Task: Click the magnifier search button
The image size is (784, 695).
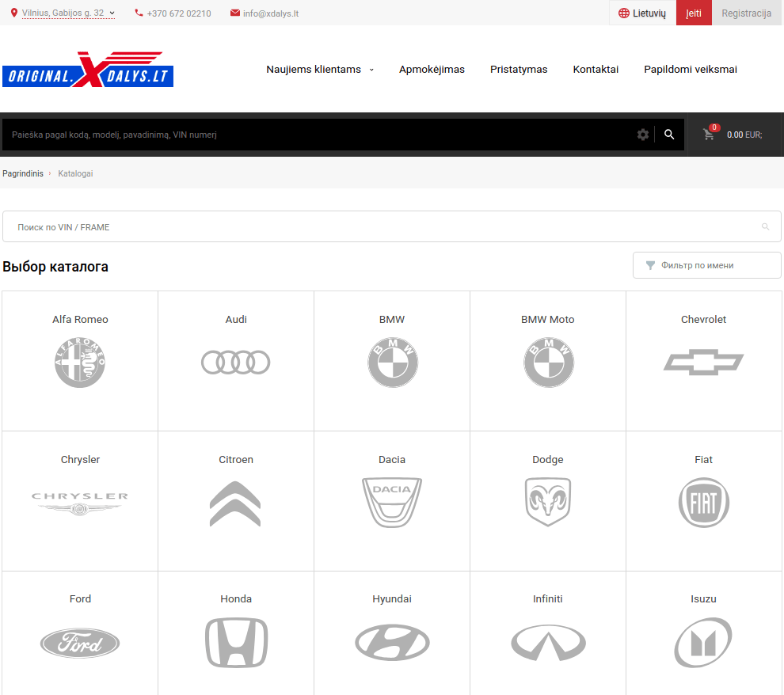Action: [669, 135]
